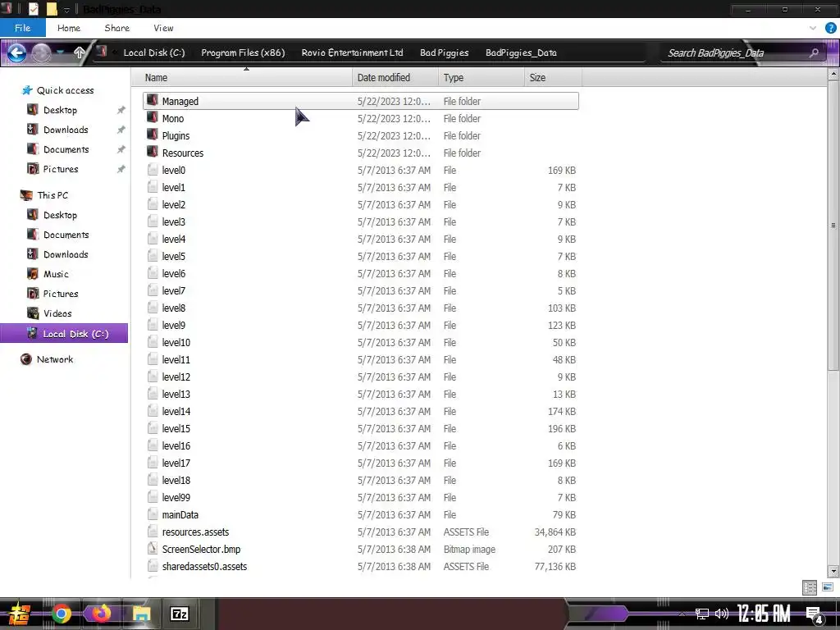Switch to Details view layout icon

(810, 587)
